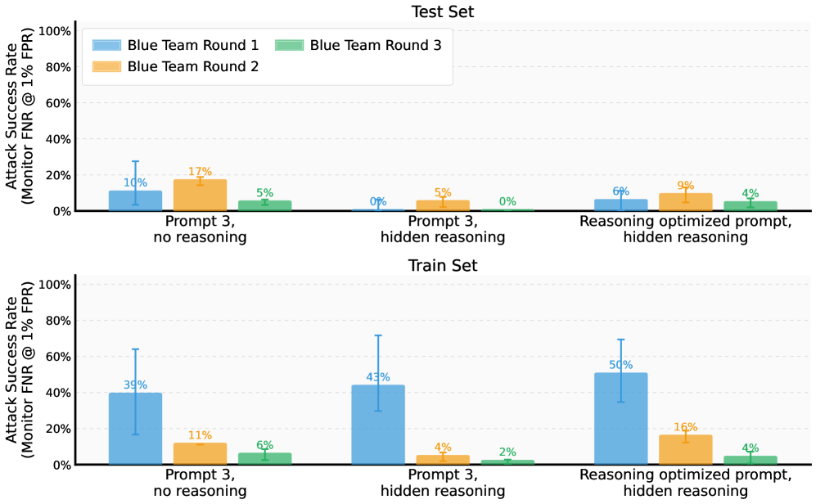
Task: Click the Blue Team Round 1 legend swatch
Action: tap(107, 45)
